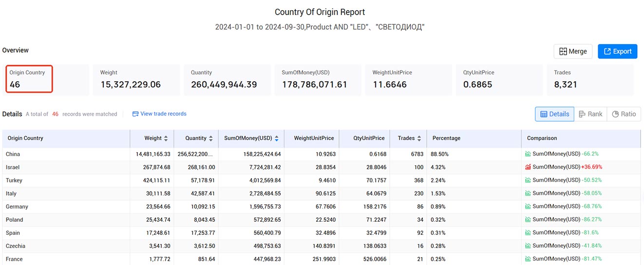This screenshot has height=265, width=644.
Task: Switch to the Details view tab
Action: [554, 114]
